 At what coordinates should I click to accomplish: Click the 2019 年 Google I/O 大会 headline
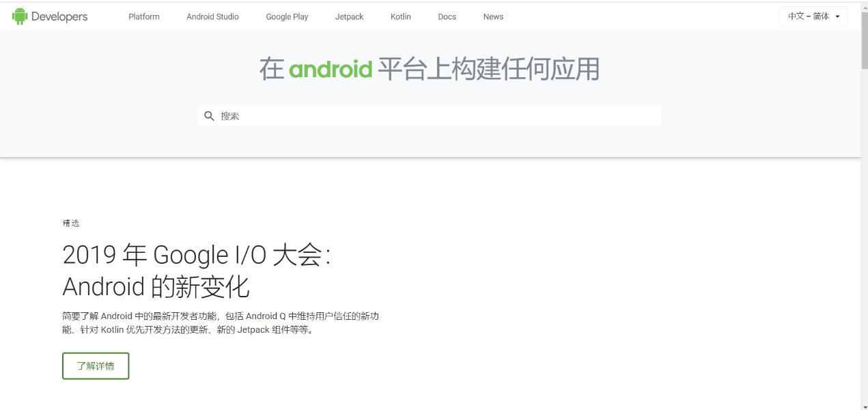coord(198,255)
